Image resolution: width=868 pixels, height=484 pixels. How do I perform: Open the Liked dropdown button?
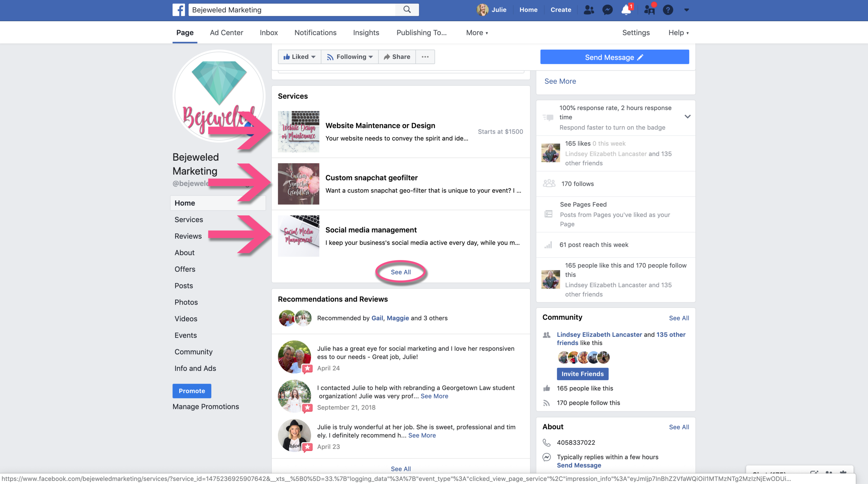click(299, 57)
